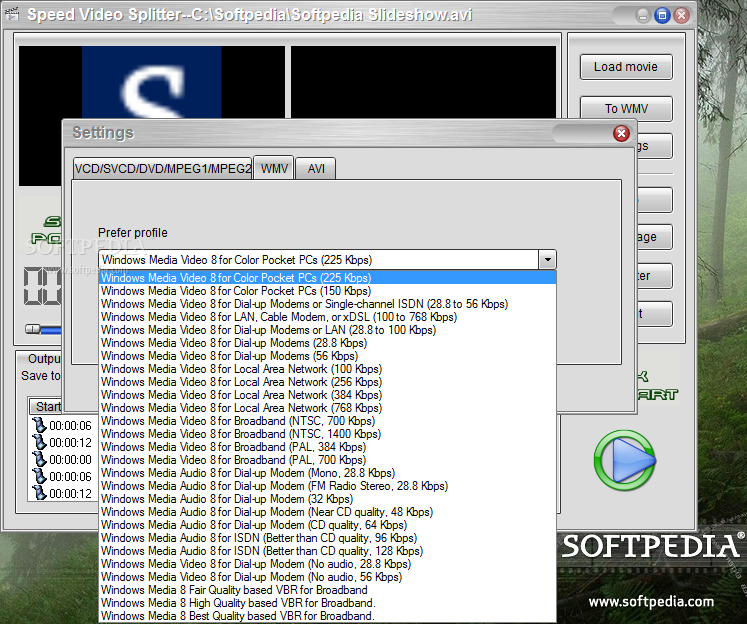Open the VCD/SVCD/DVD/MPEG1/MPEG2 tab

(162, 169)
